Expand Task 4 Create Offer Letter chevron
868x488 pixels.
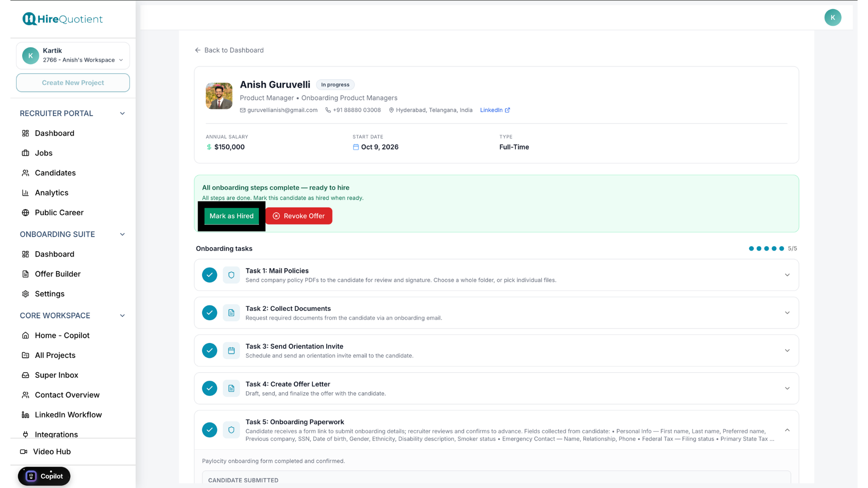click(787, 389)
